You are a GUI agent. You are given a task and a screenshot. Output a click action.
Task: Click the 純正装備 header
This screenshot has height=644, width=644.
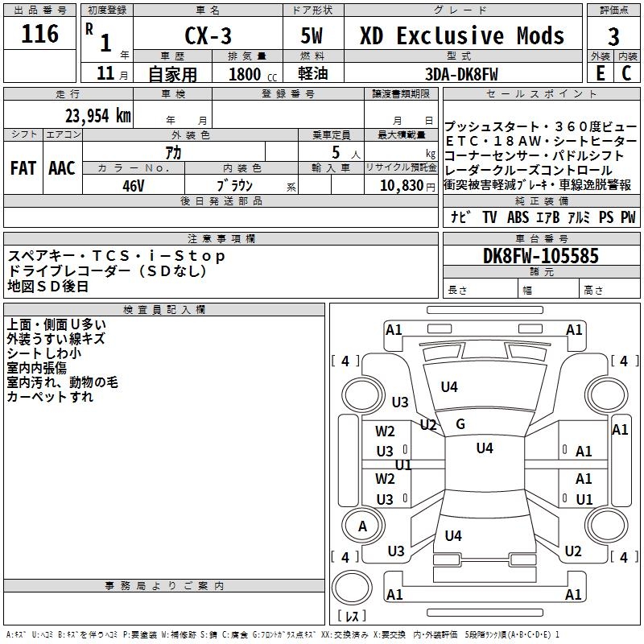tap(541, 200)
